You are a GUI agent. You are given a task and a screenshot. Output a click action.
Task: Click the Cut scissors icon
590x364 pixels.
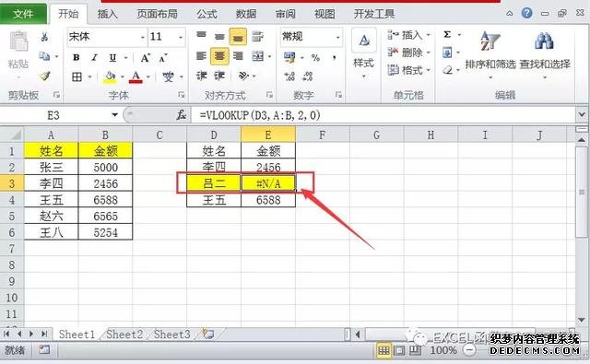[44, 37]
